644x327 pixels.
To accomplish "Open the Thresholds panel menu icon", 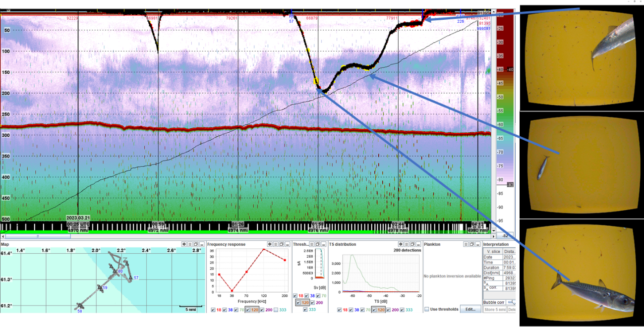I will (311, 244).
